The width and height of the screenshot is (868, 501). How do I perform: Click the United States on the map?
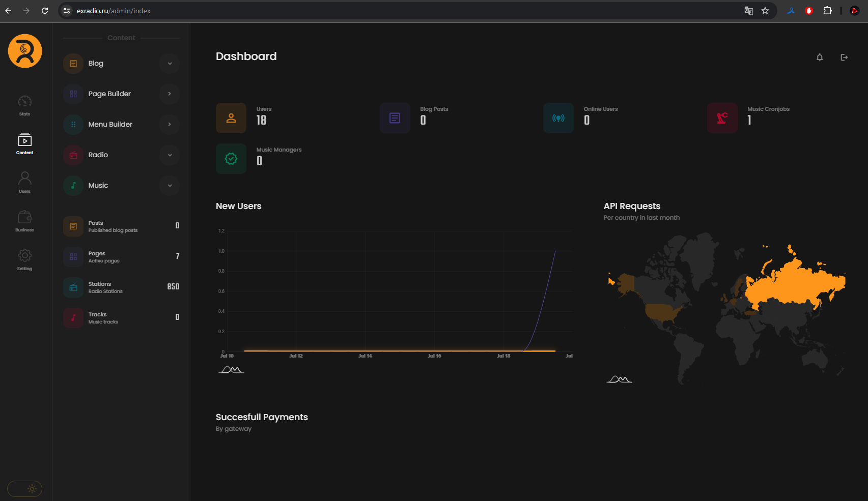[662, 312]
